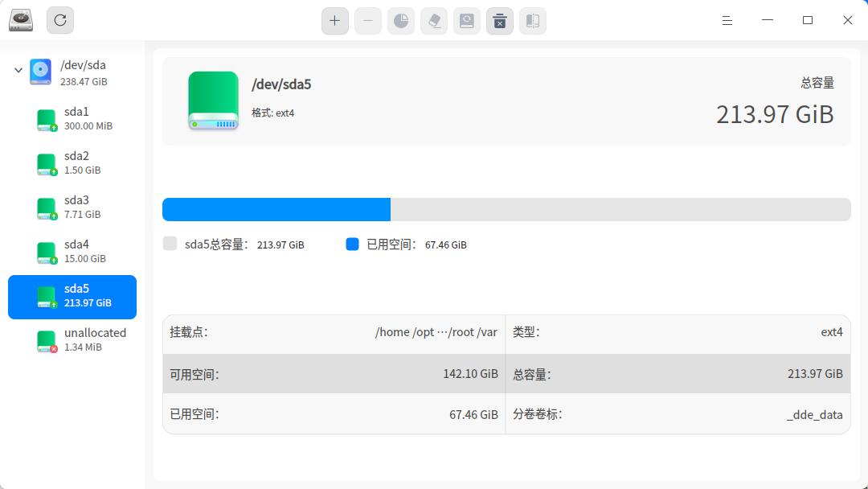The width and height of the screenshot is (868, 489).
Task: Select the /dev/sda disk entry
Action: (72, 72)
